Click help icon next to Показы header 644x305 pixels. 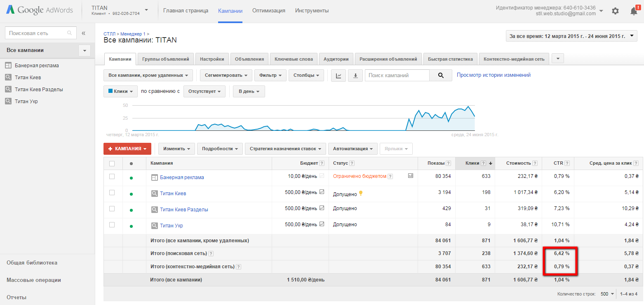[448, 163]
